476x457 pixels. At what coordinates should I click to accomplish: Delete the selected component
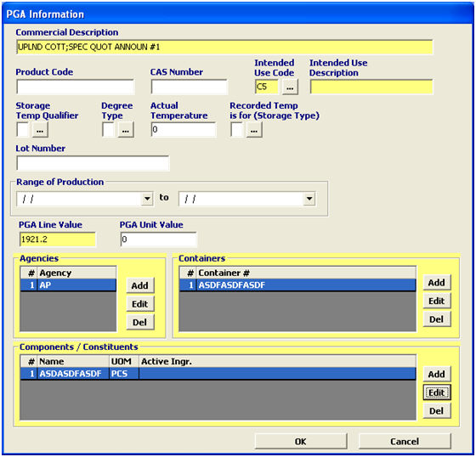437,411
